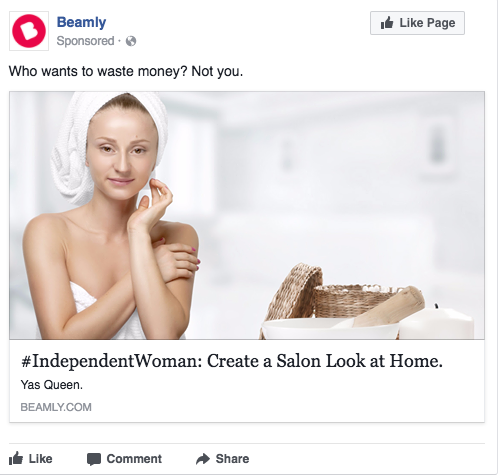
Task: Select the Comment text in action bar
Action: [x=134, y=459]
